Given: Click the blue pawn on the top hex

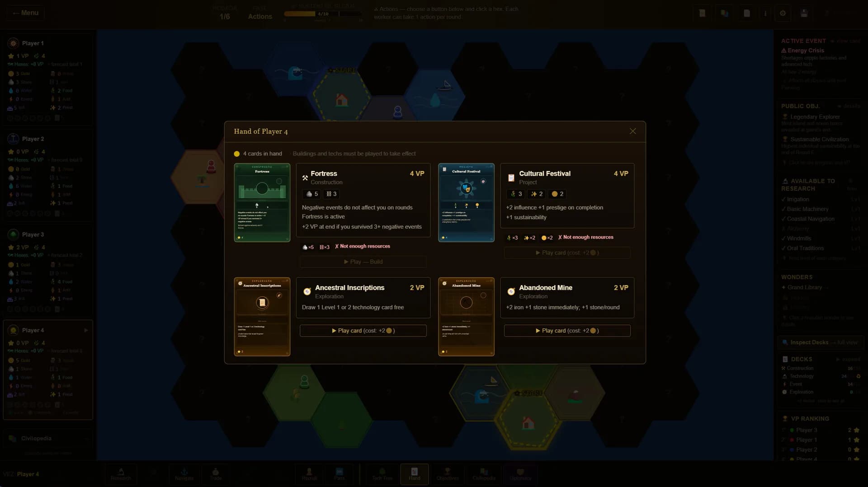Looking at the screenshot, I should point(397,112).
